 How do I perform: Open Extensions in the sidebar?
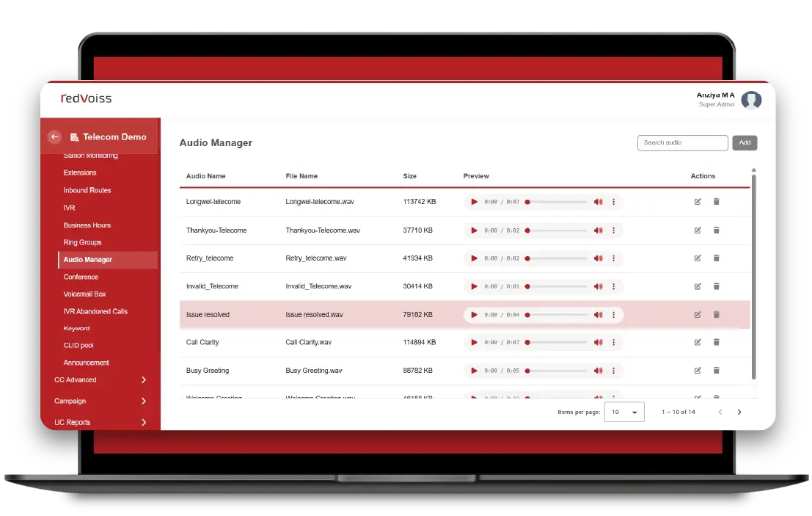click(x=80, y=172)
